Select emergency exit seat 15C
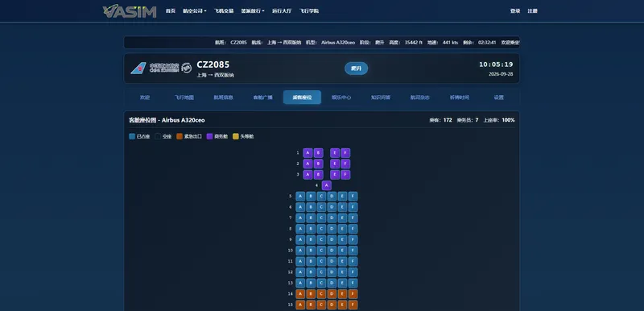This screenshot has height=311, width=644. pos(321,305)
